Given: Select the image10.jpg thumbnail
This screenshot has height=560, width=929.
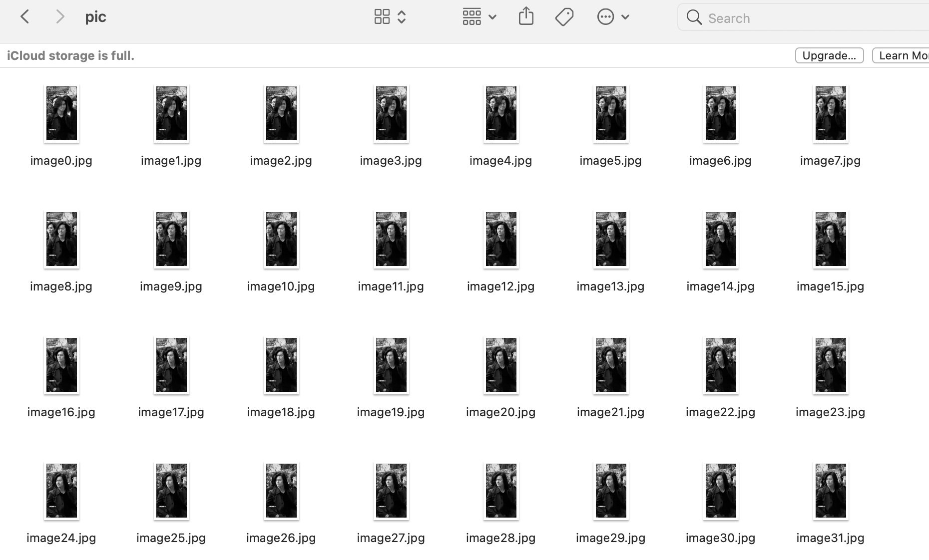Looking at the screenshot, I should [281, 239].
